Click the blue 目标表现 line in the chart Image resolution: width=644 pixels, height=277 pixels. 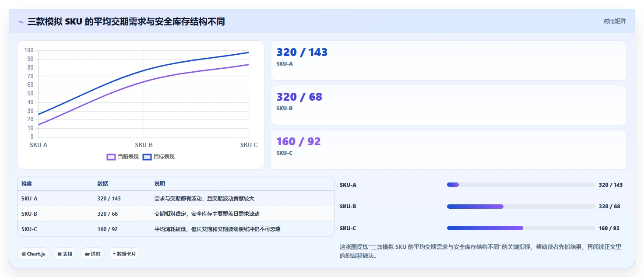pyautogui.click(x=144, y=70)
